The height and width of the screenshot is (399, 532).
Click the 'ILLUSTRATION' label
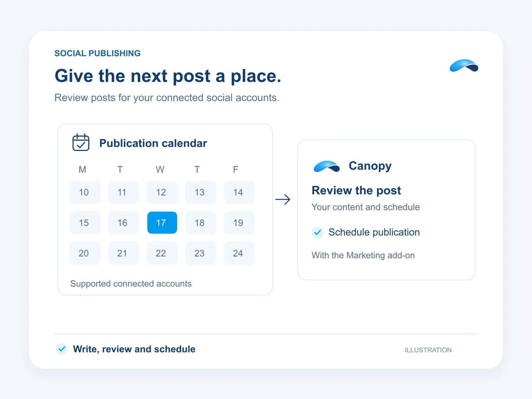click(428, 350)
